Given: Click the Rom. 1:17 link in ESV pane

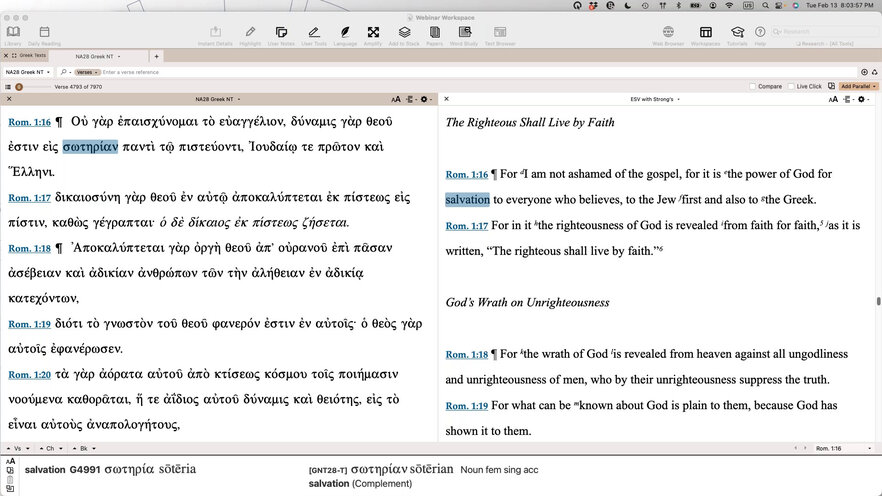Looking at the screenshot, I should (466, 226).
